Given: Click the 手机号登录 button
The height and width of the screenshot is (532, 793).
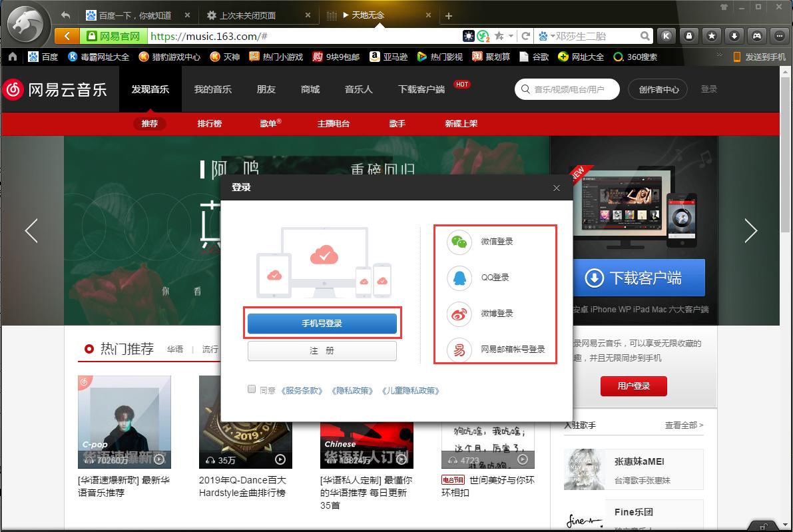Looking at the screenshot, I should pyautogui.click(x=322, y=323).
